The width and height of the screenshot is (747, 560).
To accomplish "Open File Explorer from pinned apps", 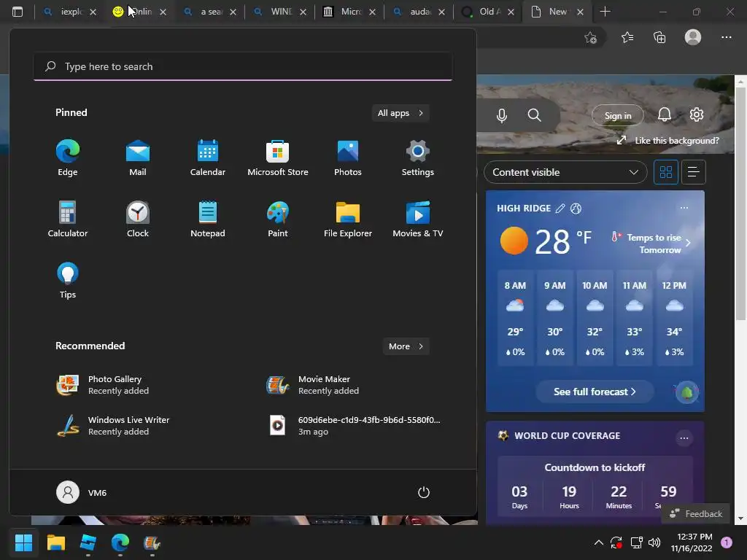I will pos(348,219).
